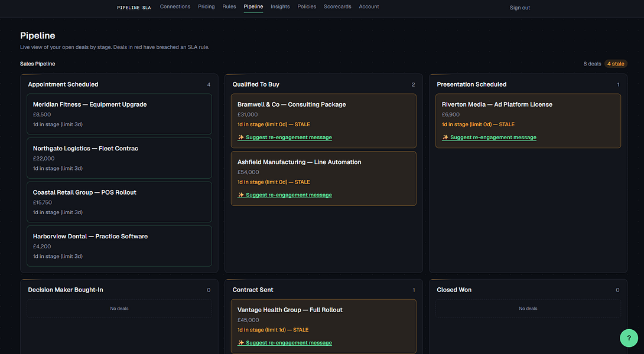Click the Bramwell & Co — Consulting Package title
This screenshot has width=644, height=354.
coord(292,104)
